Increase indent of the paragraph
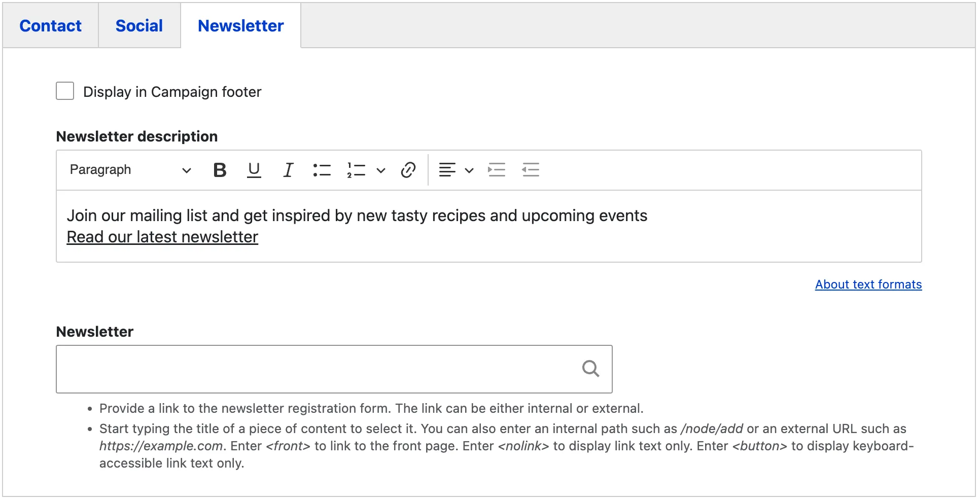 click(x=496, y=170)
